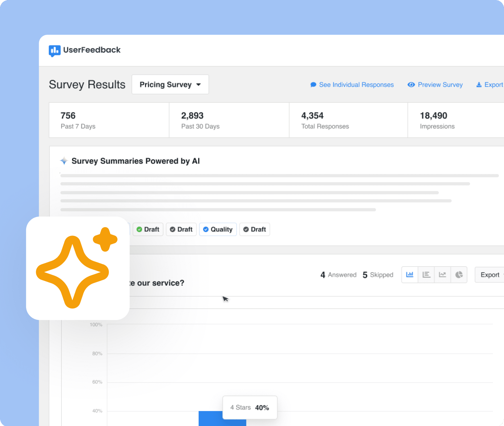The image size is (504, 426).
Task: Click the AI sparkle icon beside Survey Summaries
Action: click(64, 161)
